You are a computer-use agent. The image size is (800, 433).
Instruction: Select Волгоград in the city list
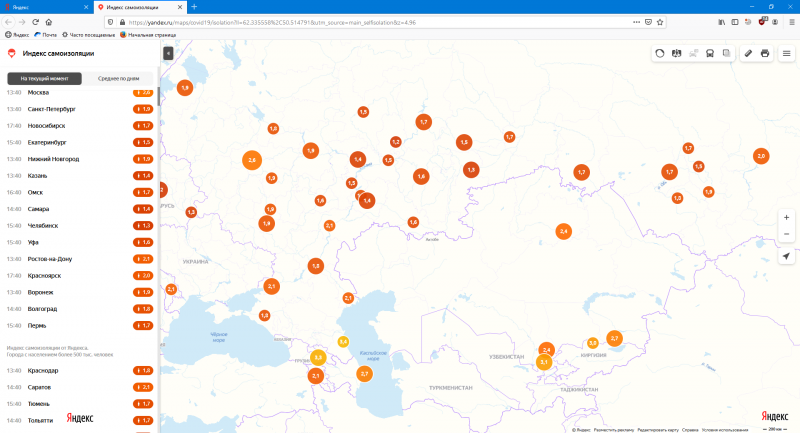coord(79,309)
